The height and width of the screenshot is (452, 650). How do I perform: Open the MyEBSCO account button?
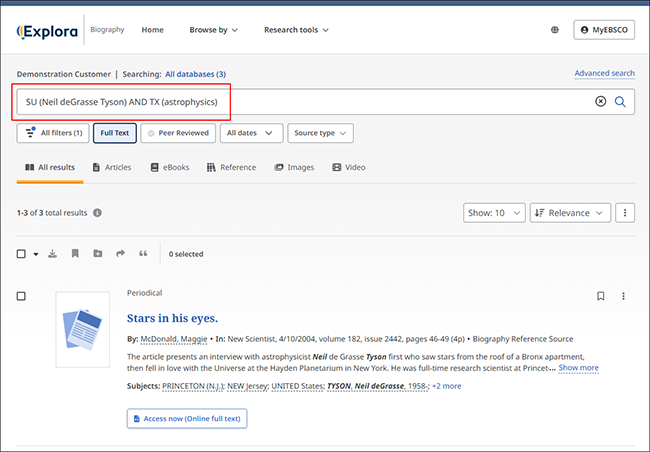point(604,30)
